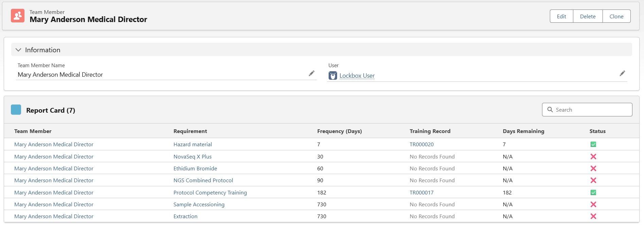Open training record TR000017
The height and width of the screenshot is (226, 644).
pyautogui.click(x=421, y=192)
